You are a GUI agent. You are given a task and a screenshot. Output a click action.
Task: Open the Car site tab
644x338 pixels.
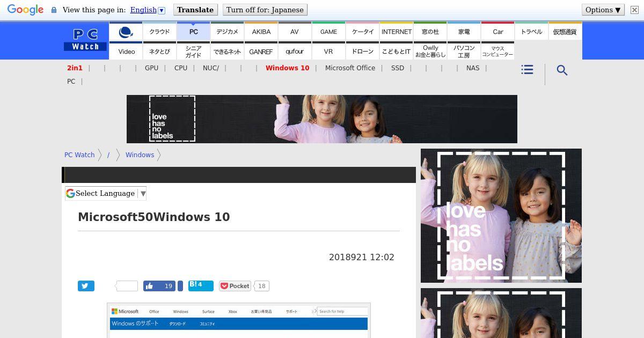coord(497,32)
